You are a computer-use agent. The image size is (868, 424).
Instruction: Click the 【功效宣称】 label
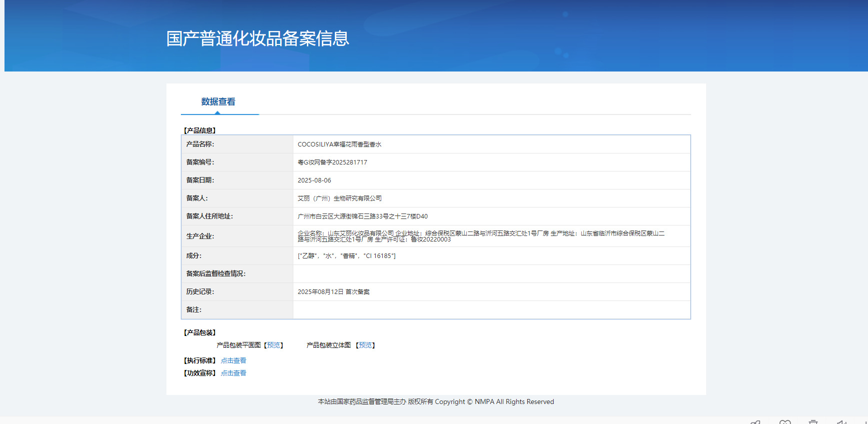coord(199,373)
